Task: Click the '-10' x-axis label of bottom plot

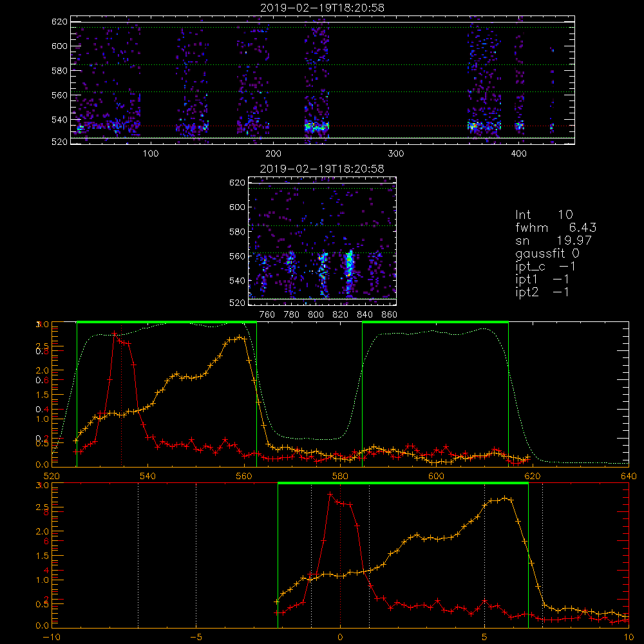Action: pos(52,638)
